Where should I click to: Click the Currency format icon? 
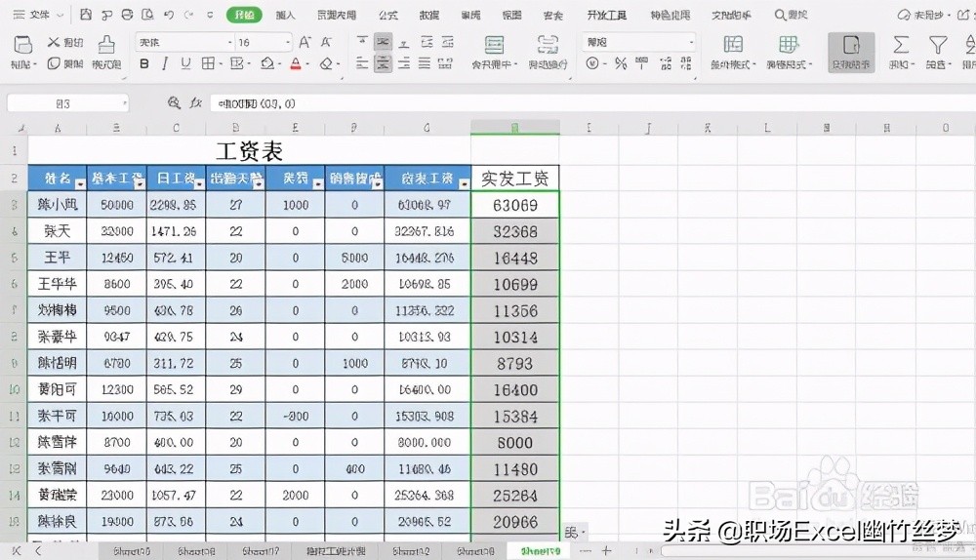click(x=592, y=63)
